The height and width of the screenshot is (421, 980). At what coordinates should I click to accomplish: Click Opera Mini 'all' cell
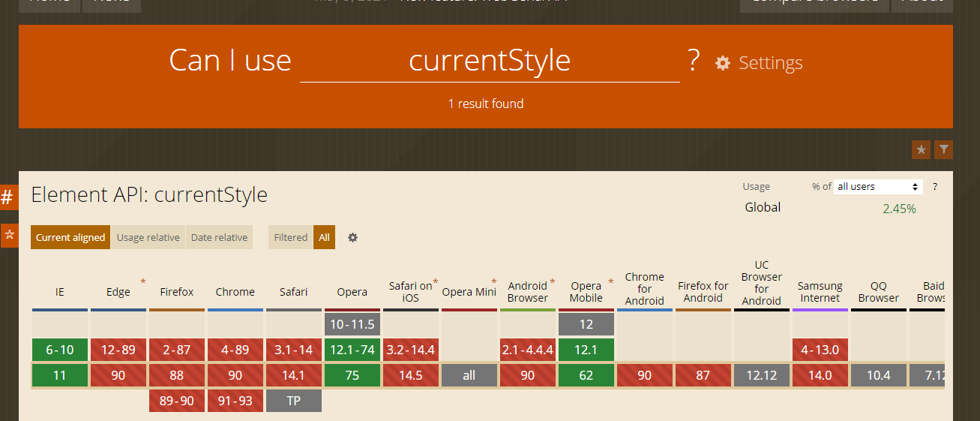click(469, 375)
